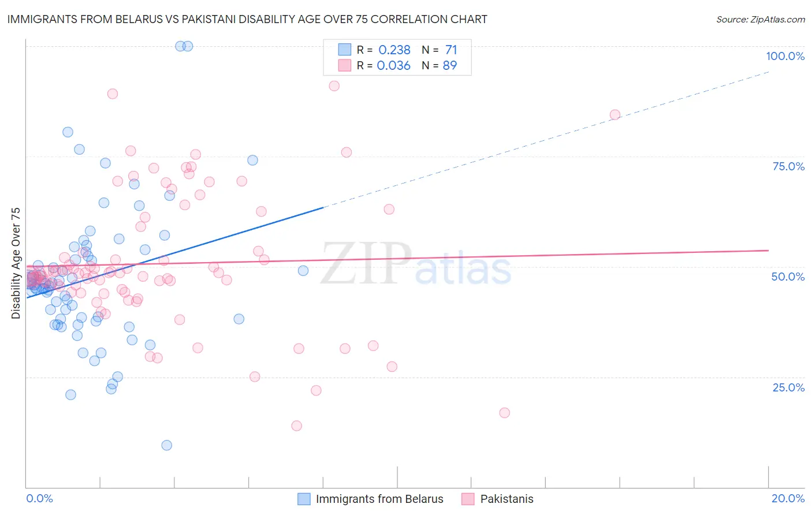Viewport: 812px width, 515px height.
Task: Click the pink swatch beside R = 0.036
Action: (x=345, y=65)
